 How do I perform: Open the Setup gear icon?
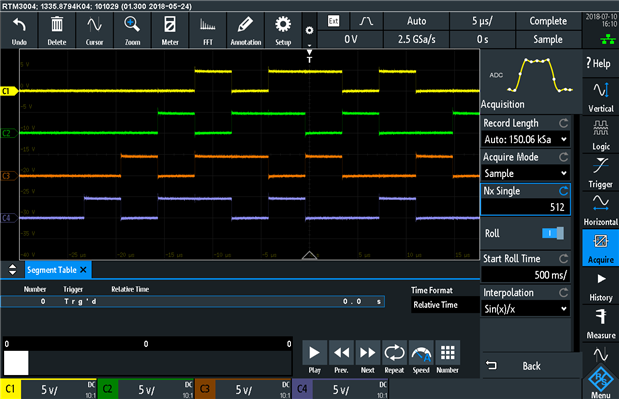pyautogui.click(x=283, y=30)
